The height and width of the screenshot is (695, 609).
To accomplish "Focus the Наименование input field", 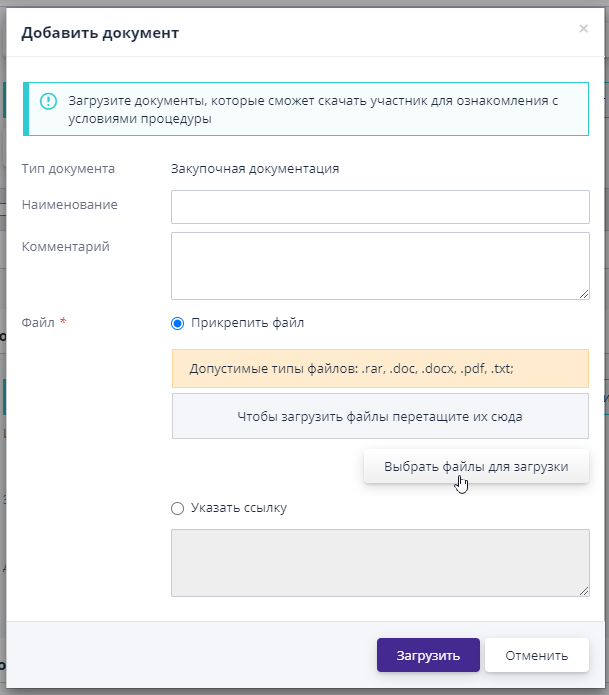I will (x=380, y=207).
